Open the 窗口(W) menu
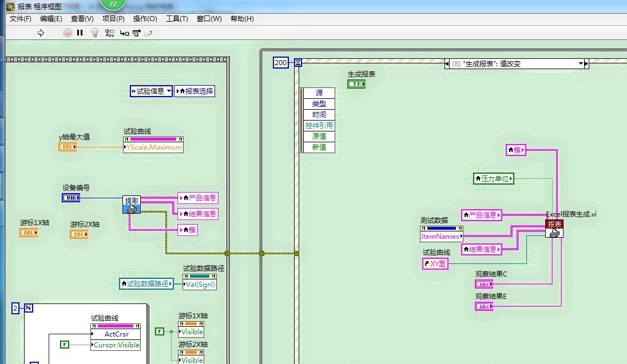 pyautogui.click(x=209, y=19)
